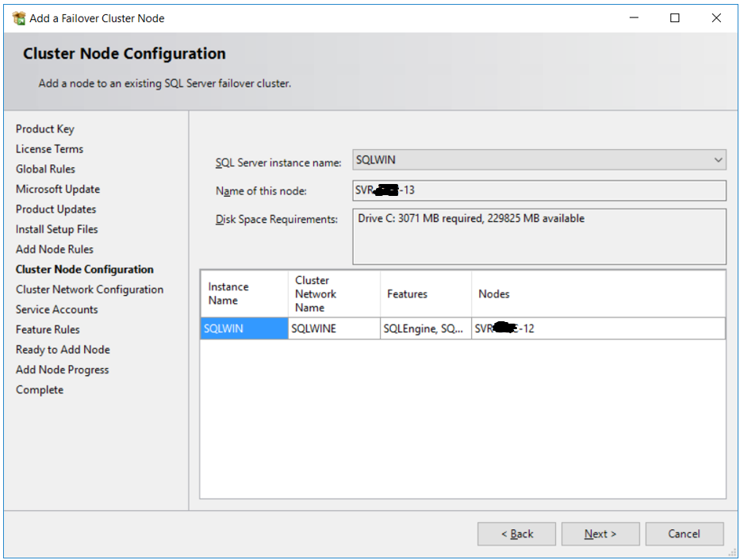The image size is (740, 560).
Task: Open the SQL Server instance name dropdown
Action: click(539, 160)
